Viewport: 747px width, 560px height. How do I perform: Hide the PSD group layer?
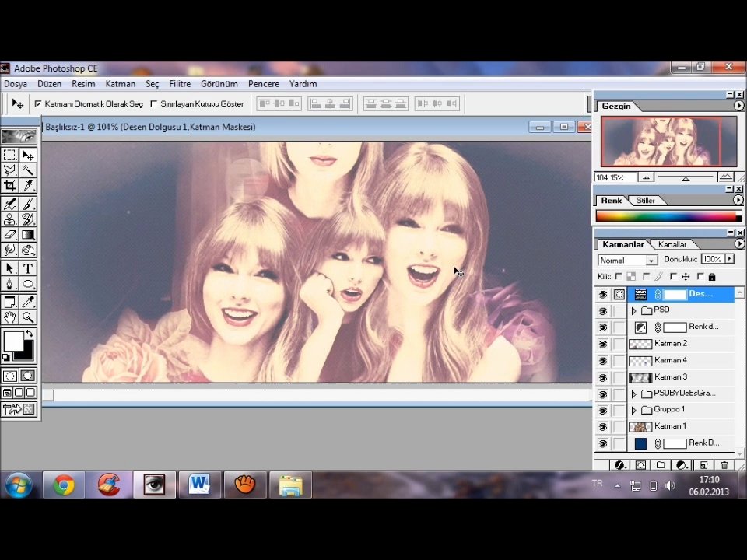602,311
